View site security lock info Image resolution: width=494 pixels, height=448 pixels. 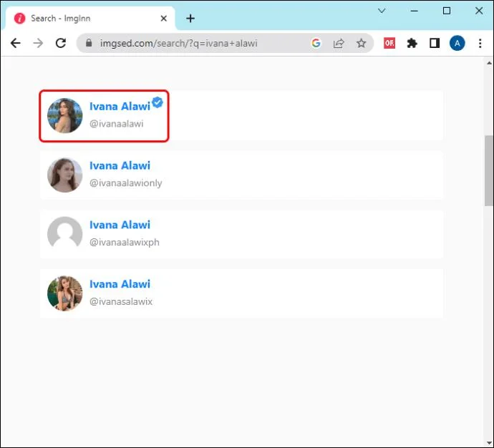tap(89, 43)
